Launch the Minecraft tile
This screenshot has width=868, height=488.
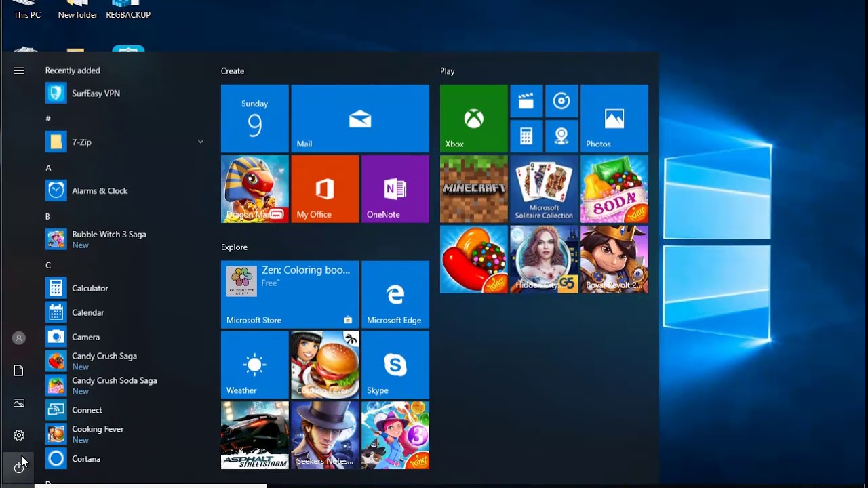click(473, 189)
